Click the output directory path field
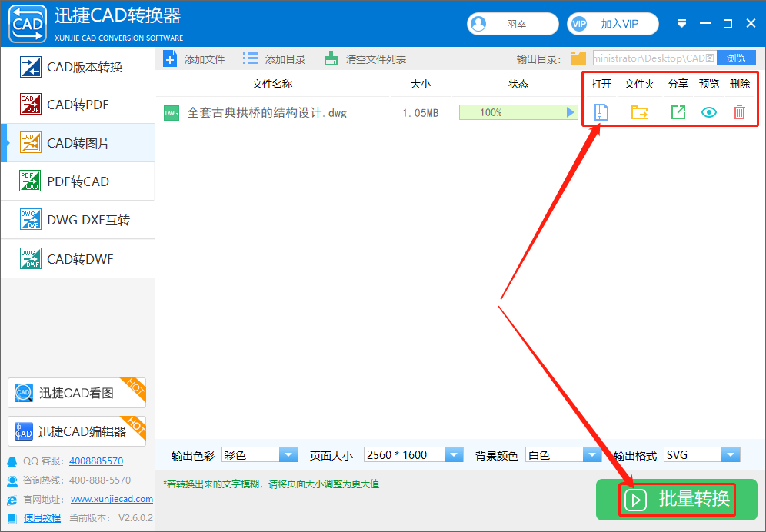 [x=654, y=58]
